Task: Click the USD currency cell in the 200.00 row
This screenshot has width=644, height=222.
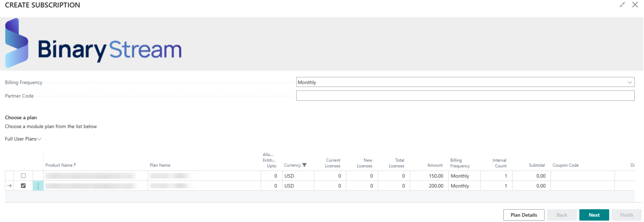Action: point(298,186)
